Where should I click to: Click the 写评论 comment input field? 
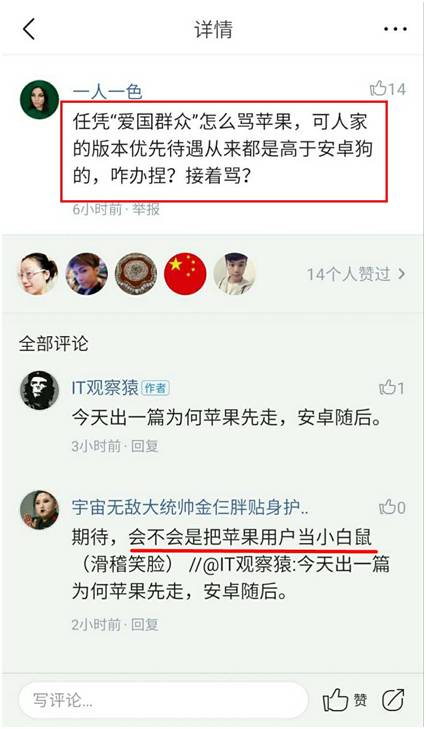click(163, 700)
